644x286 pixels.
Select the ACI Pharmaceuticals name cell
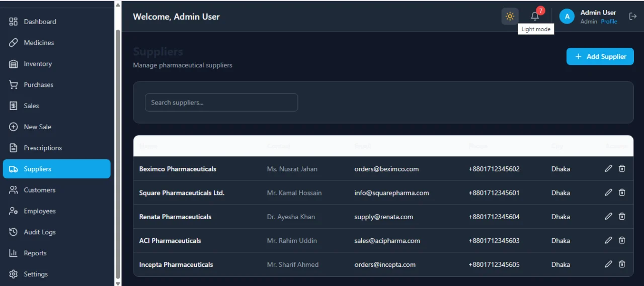[170, 241]
